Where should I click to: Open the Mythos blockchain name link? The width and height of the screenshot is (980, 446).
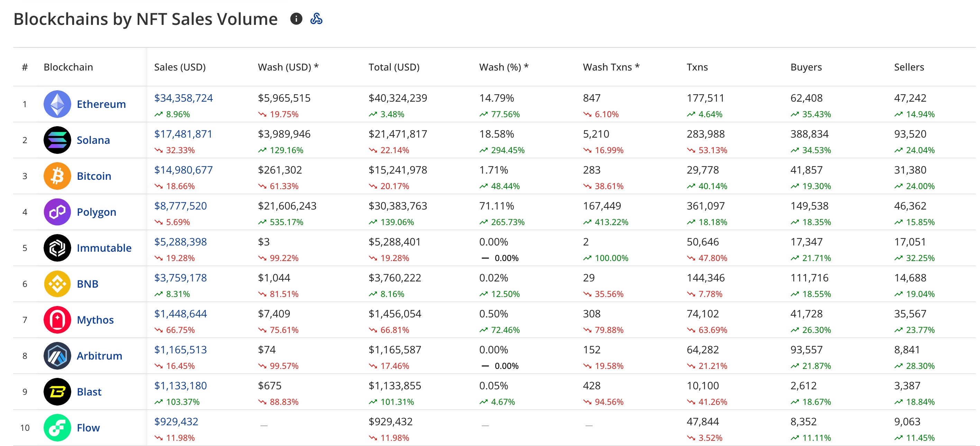click(x=95, y=320)
